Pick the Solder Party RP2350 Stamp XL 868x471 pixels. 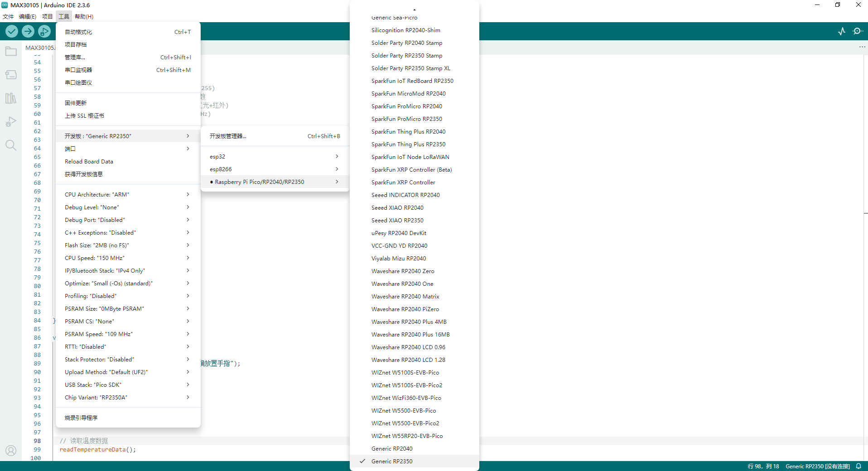415,68
